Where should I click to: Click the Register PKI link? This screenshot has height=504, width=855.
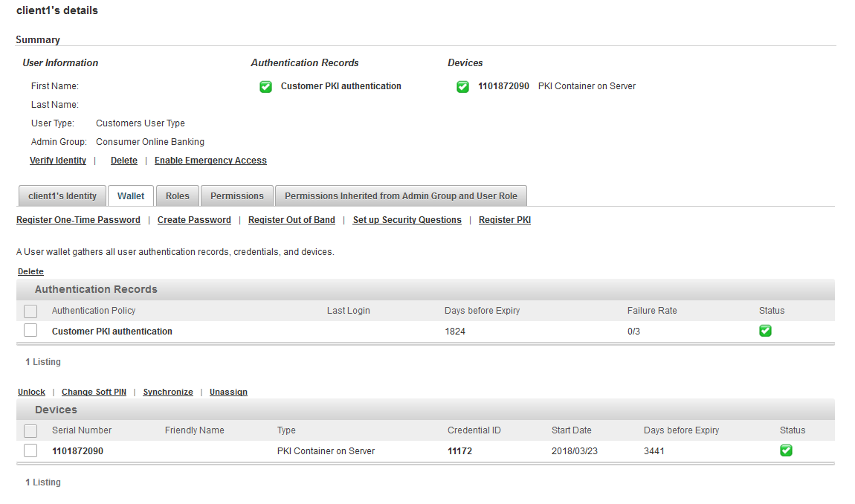[x=504, y=219]
